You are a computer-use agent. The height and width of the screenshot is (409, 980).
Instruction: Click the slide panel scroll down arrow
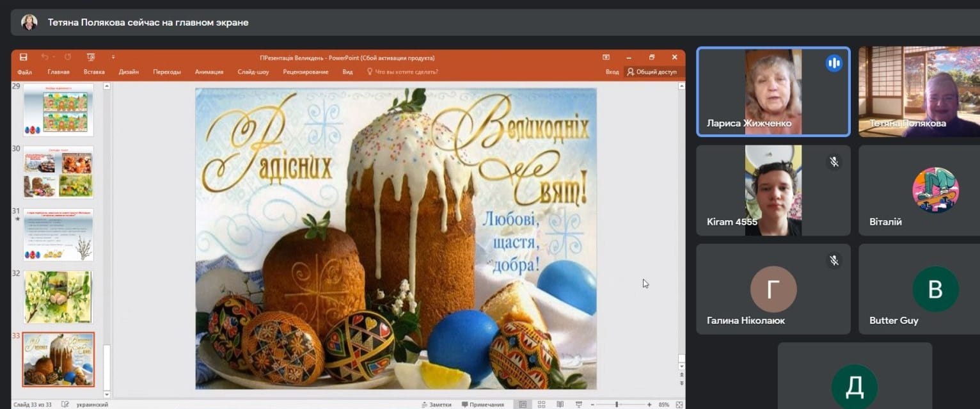click(107, 394)
